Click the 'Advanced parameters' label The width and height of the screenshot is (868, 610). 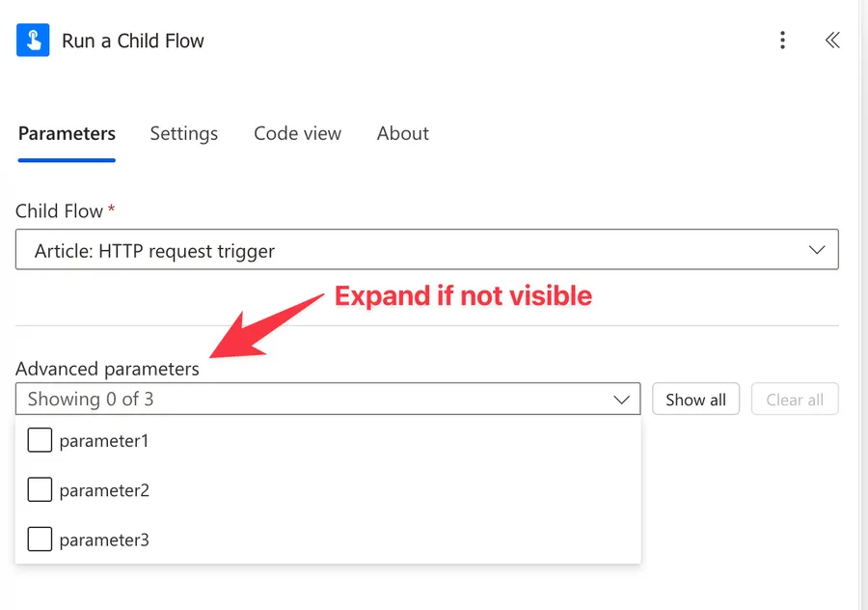[107, 369]
